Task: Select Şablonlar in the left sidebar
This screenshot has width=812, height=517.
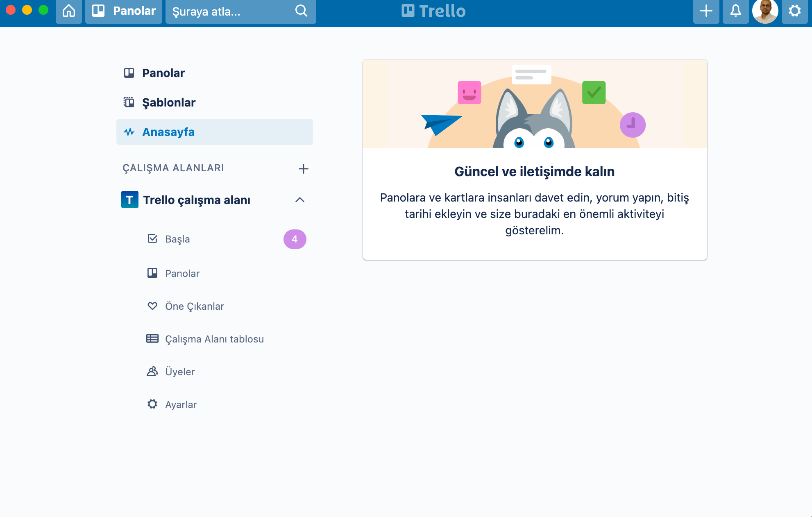Action: coord(215,102)
